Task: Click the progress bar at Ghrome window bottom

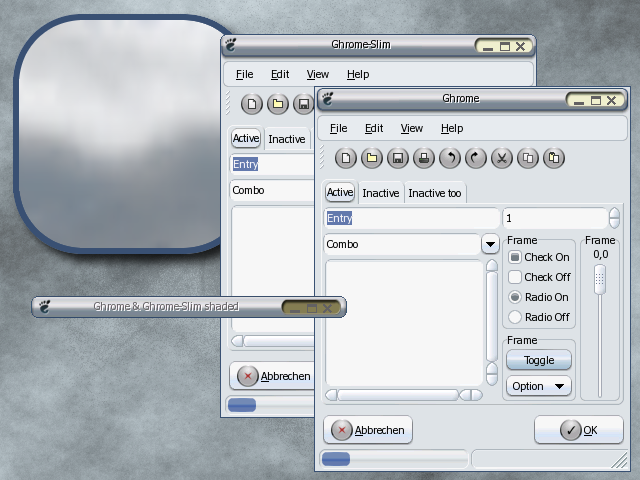Action: (394, 459)
